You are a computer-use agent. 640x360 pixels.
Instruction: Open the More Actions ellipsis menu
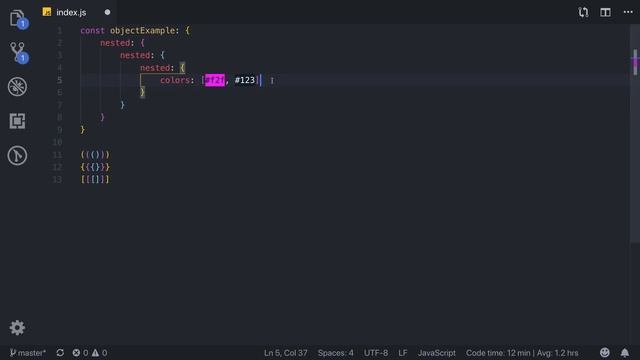click(x=628, y=12)
